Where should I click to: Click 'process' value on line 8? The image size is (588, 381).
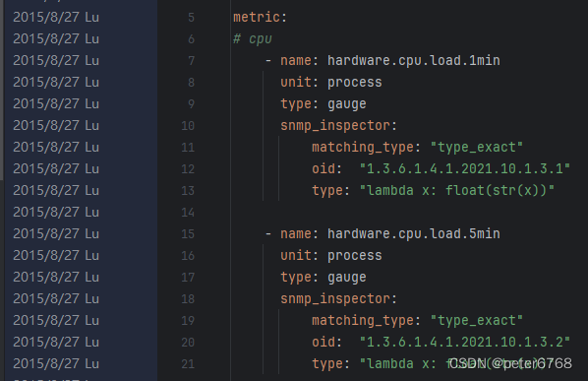pos(355,83)
